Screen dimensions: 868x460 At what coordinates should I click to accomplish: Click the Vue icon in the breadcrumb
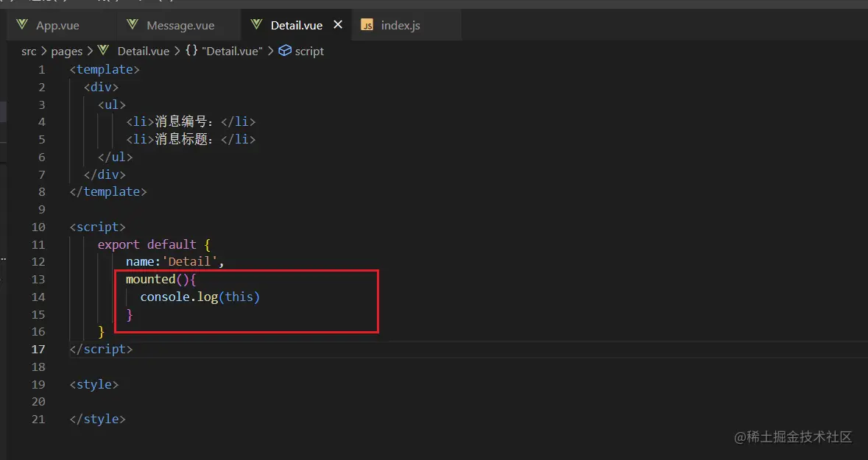coord(104,50)
